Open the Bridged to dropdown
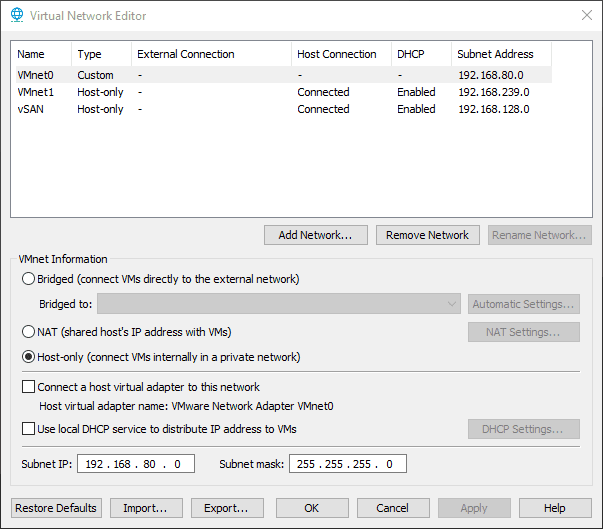The height and width of the screenshot is (529, 603). (278, 304)
